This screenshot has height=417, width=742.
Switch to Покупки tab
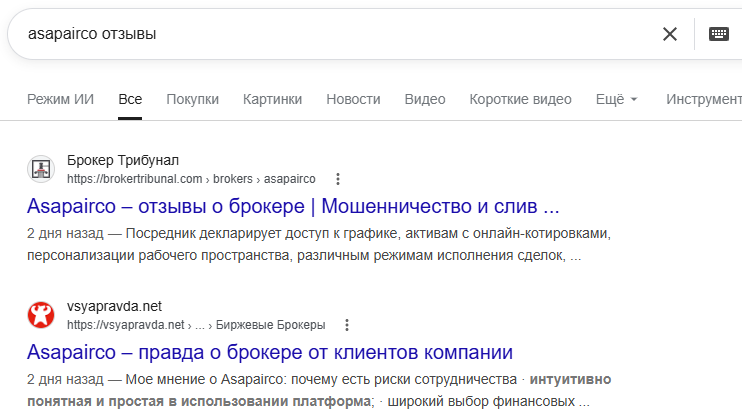193,99
